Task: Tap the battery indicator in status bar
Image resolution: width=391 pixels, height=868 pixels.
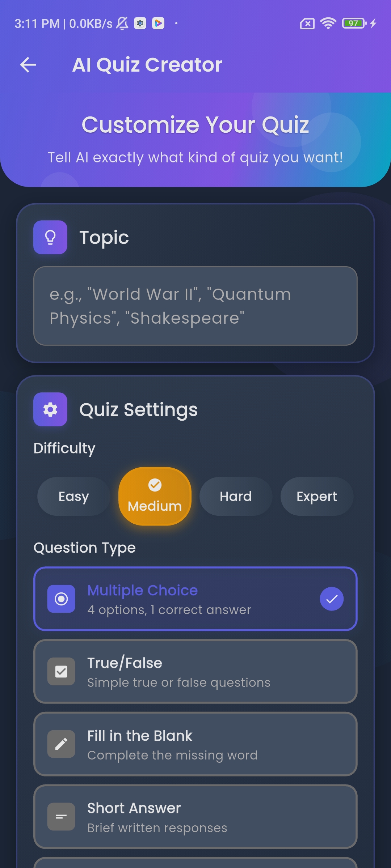Action: coord(353,23)
